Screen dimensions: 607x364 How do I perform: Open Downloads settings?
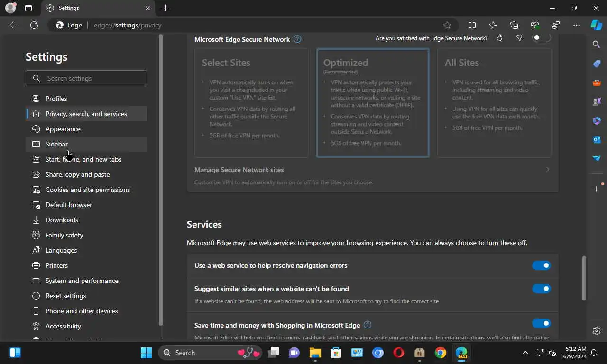point(86,220)
